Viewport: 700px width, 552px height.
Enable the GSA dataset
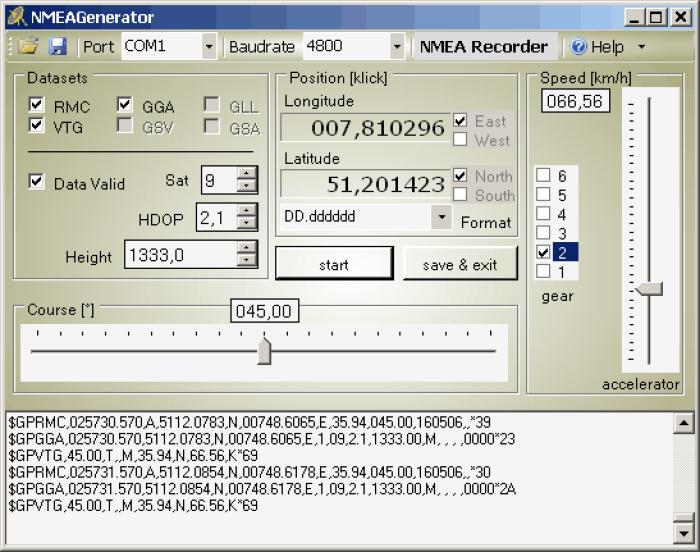click(211, 126)
